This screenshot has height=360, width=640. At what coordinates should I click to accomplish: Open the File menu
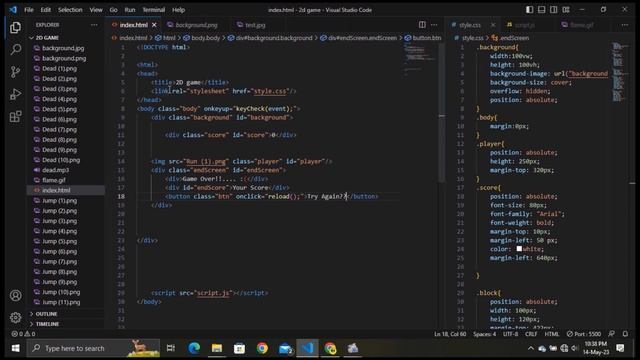29,9
